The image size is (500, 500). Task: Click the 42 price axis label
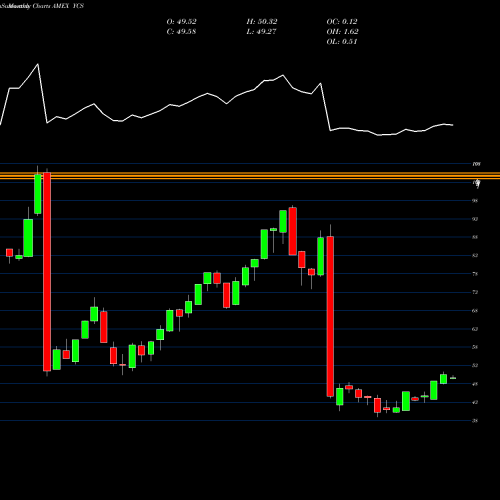click(475, 402)
